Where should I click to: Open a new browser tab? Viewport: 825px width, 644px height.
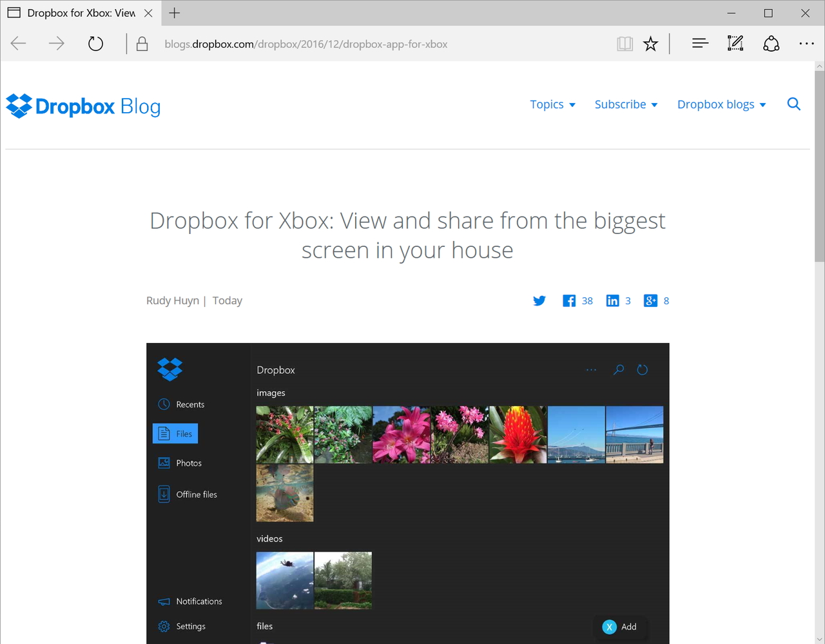(174, 13)
